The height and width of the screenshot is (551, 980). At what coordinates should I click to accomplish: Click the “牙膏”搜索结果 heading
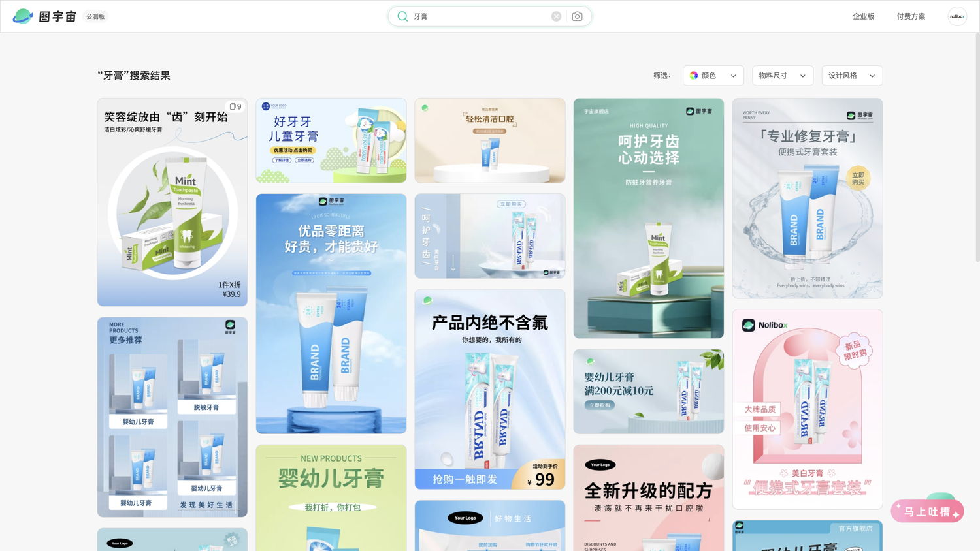134,76
